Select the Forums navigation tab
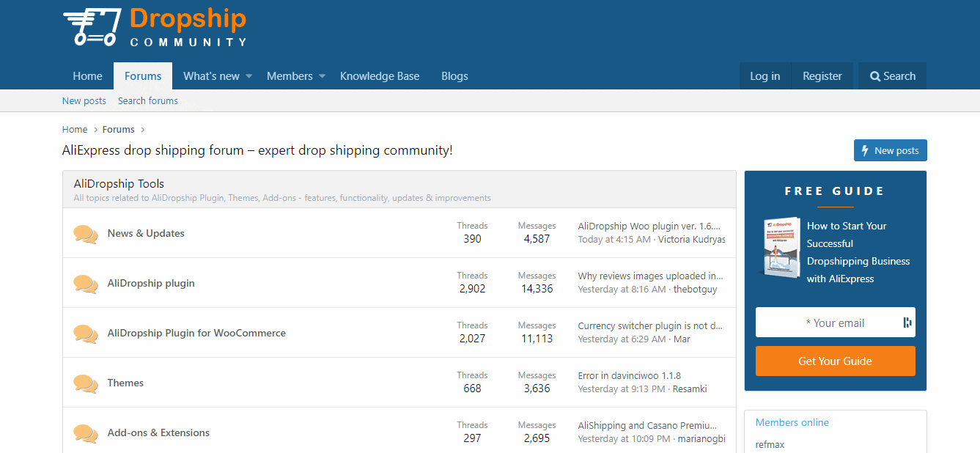Screen dimensions: 980x453 [x=143, y=76]
